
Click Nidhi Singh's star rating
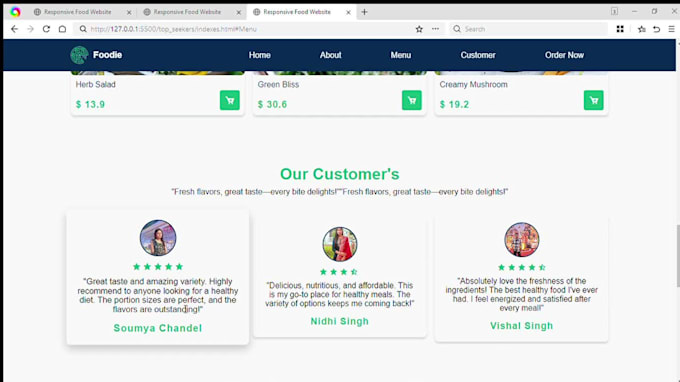point(339,272)
